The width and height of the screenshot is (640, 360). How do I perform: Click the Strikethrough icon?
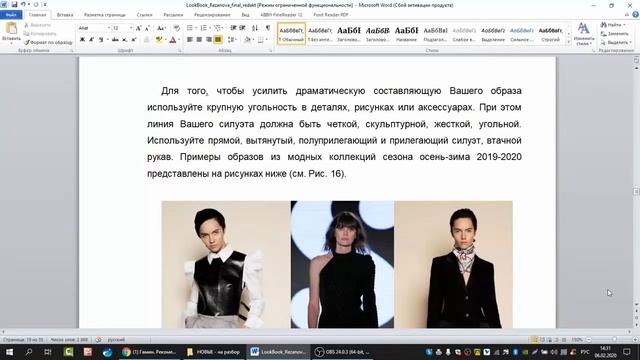tap(116, 40)
